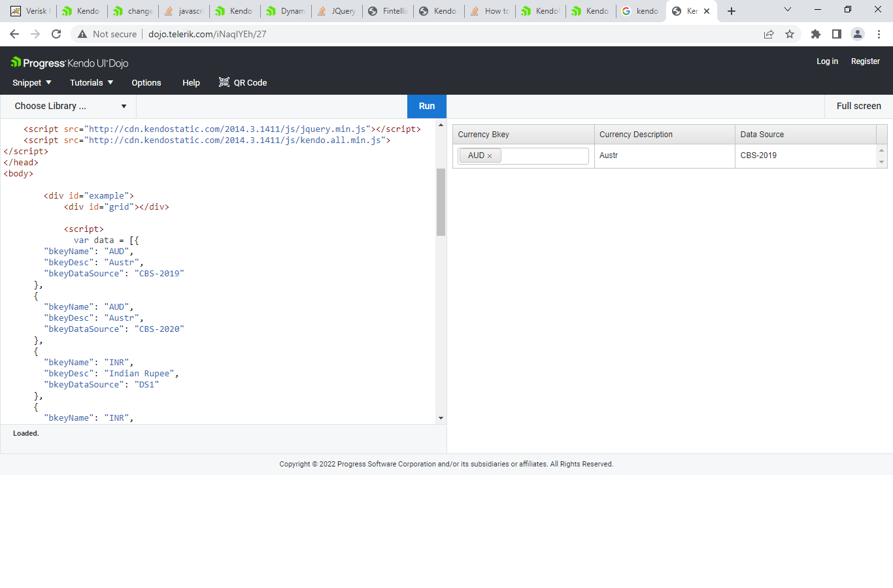Switch to the How to tab
This screenshot has height=588, width=893.
[x=491, y=11]
